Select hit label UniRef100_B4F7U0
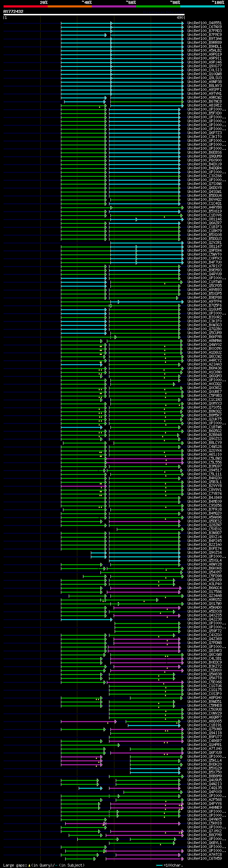The image size is (228, 868). 204,262
